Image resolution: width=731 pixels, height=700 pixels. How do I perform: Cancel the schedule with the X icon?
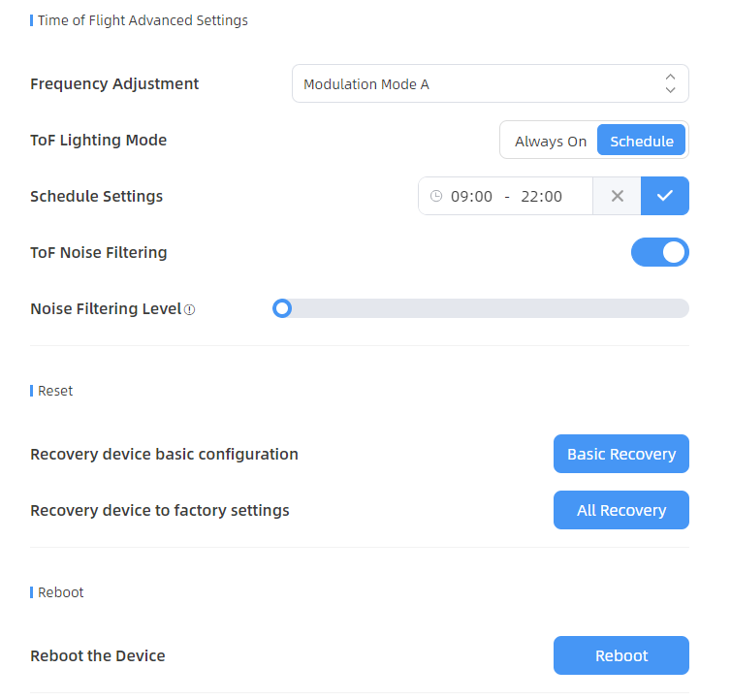click(617, 196)
